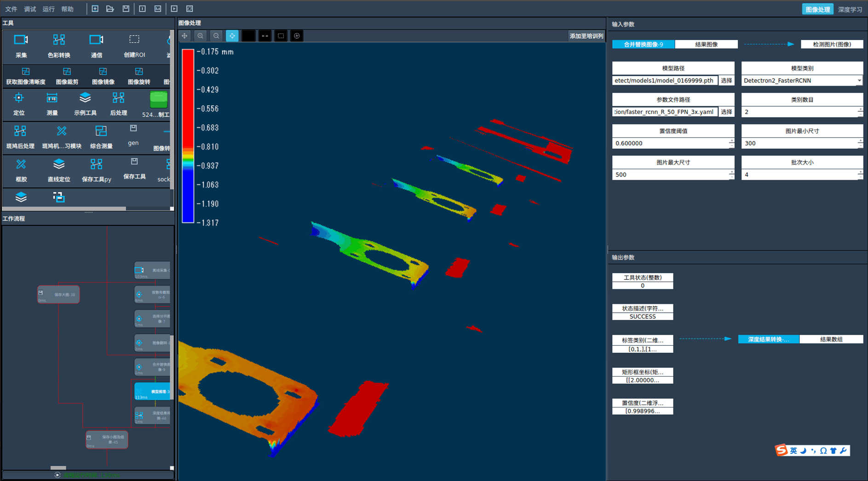The width and height of the screenshot is (868, 481).
Task: Click the crosshair target icon in viewer toolbar
Action: (x=297, y=36)
